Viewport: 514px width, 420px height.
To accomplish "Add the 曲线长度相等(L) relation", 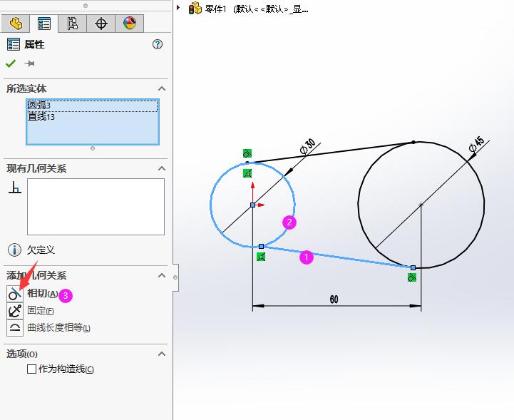I will tap(59, 327).
